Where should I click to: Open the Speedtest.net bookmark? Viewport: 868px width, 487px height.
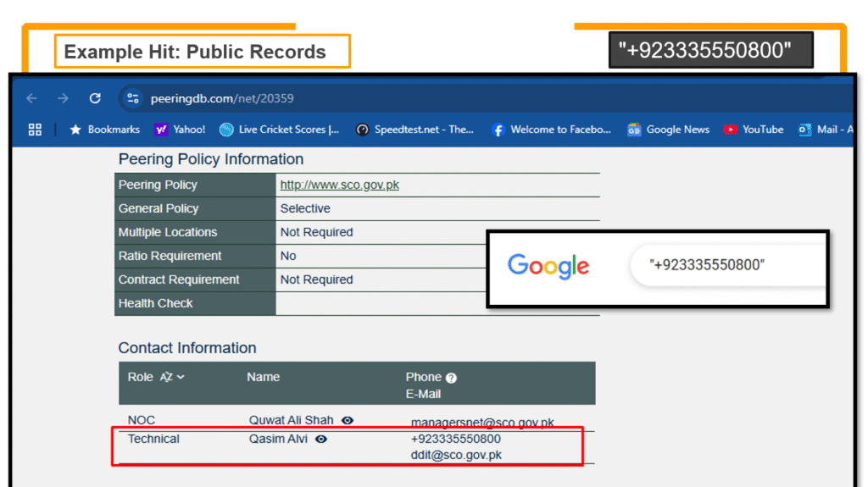(415, 130)
